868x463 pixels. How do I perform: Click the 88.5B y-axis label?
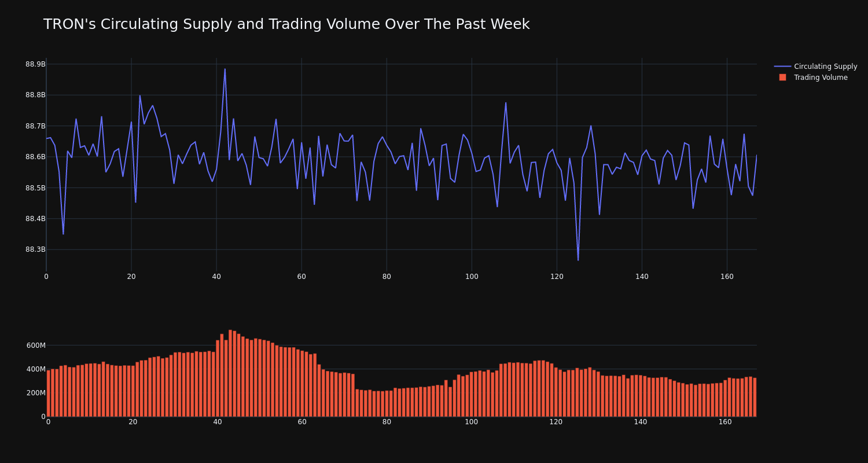(x=35, y=188)
